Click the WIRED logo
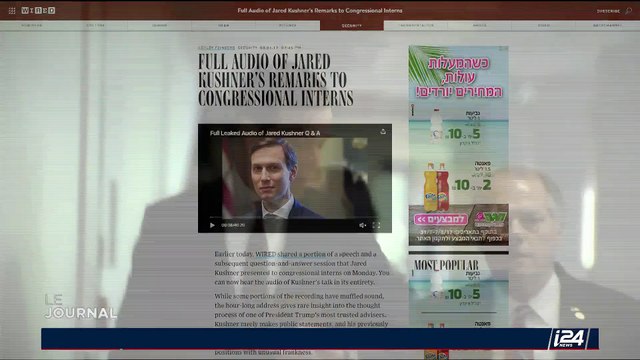The height and width of the screenshot is (360, 640). point(38,11)
